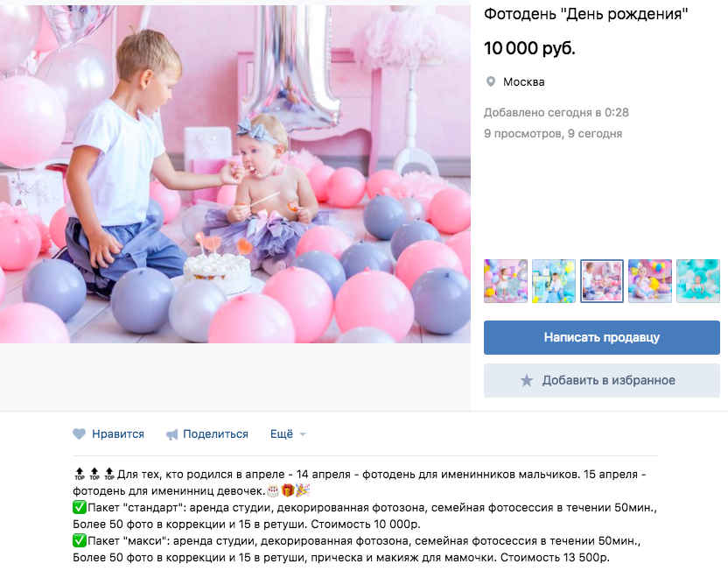Click the gift box emoji in description
The height and width of the screenshot is (578, 728).
(x=288, y=490)
